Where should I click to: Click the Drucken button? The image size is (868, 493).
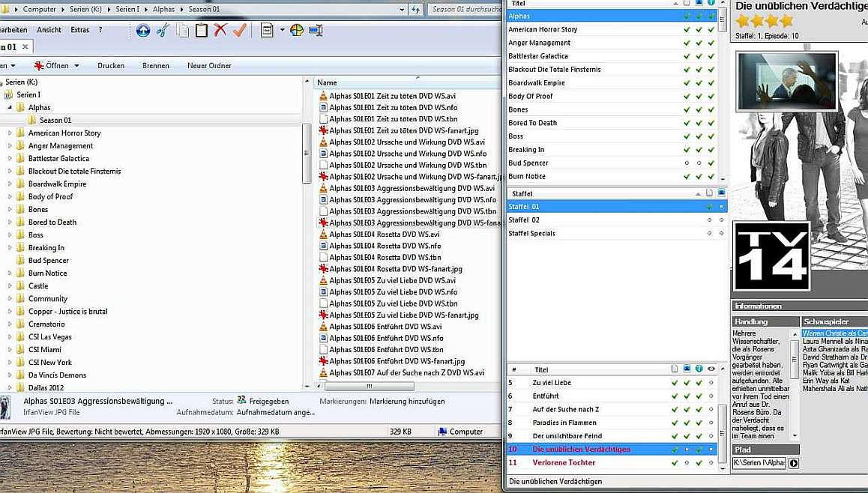(111, 65)
